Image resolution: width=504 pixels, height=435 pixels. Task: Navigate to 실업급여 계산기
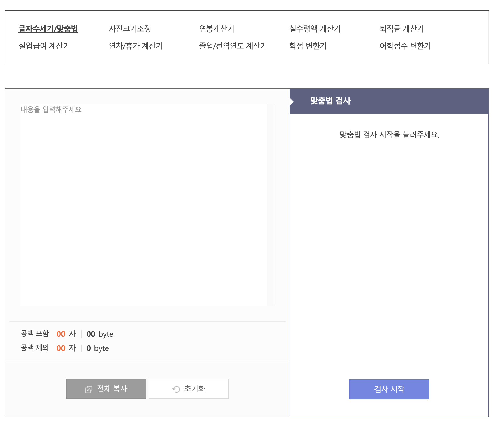pos(44,46)
